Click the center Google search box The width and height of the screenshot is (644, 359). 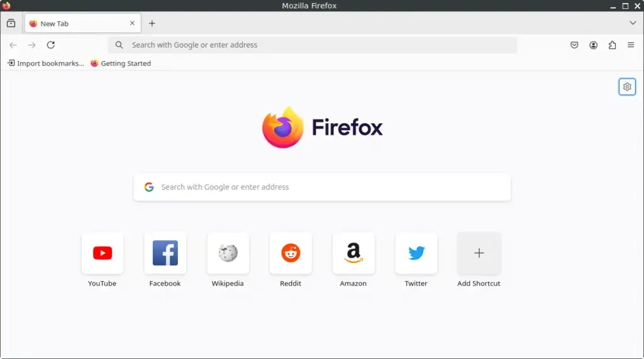tap(323, 187)
